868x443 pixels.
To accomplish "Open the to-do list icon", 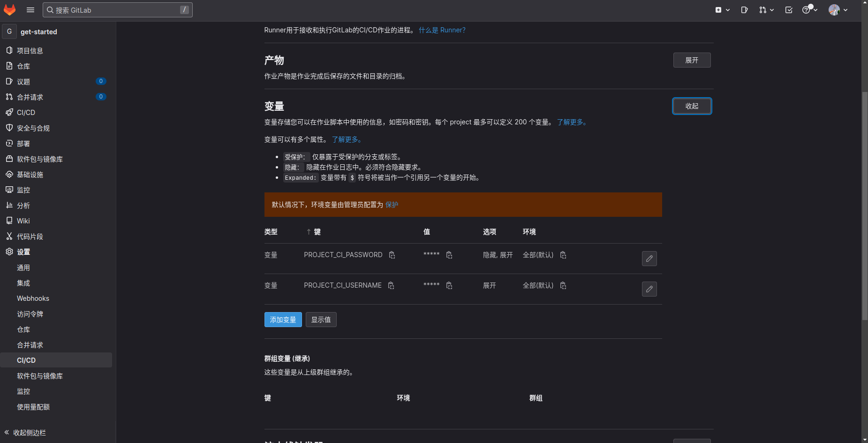I will pyautogui.click(x=789, y=10).
